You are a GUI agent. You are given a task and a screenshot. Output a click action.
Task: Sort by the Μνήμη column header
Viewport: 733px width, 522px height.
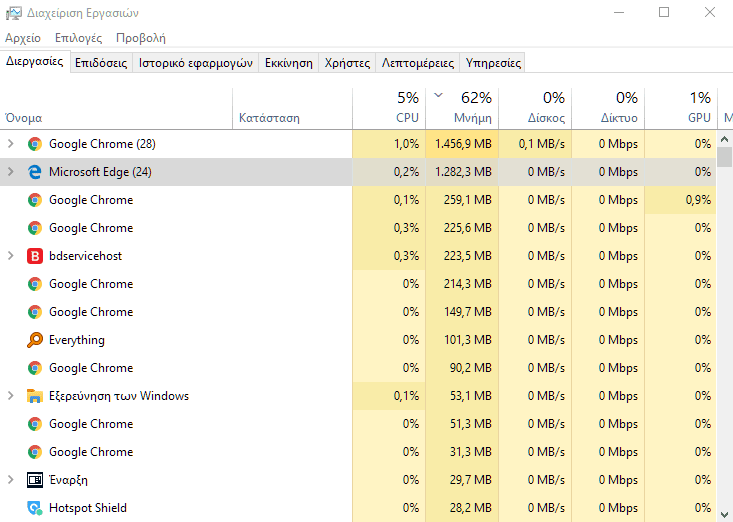point(462,108)
